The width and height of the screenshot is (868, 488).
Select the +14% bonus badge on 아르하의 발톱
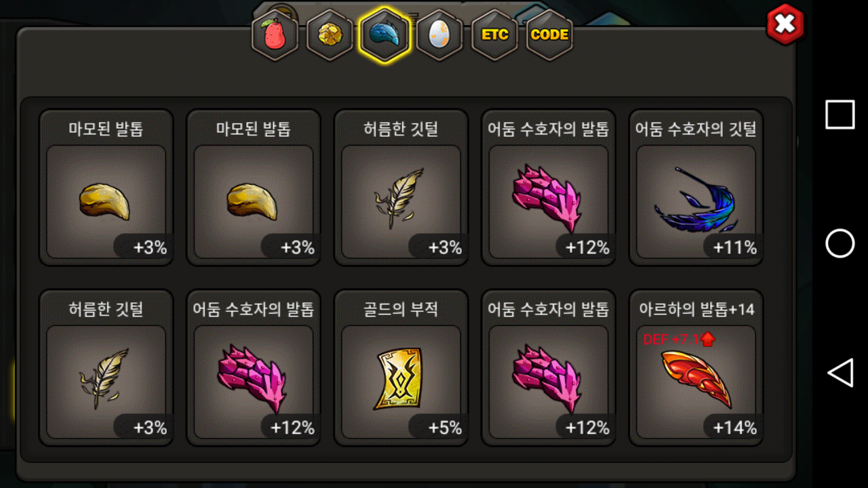coord(734,428)
